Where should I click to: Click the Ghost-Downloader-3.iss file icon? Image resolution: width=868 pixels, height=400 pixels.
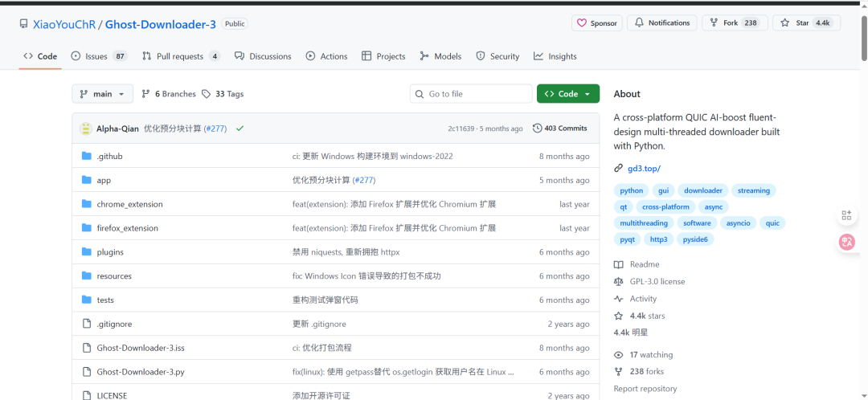tap(86, 348)
